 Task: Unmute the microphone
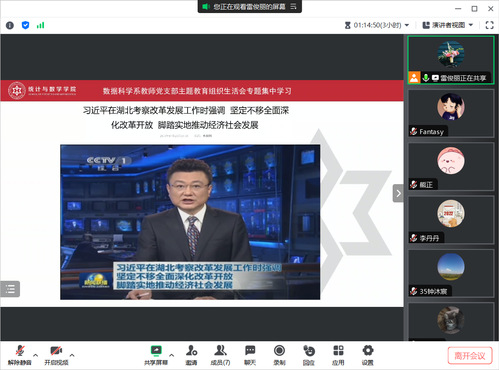point(20,355)
